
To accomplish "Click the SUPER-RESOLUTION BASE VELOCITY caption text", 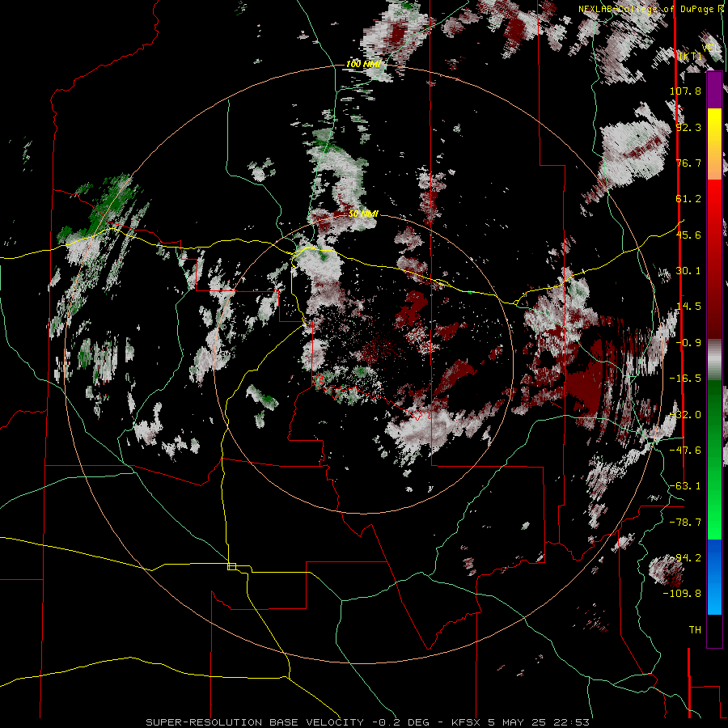I will point(255,722).
